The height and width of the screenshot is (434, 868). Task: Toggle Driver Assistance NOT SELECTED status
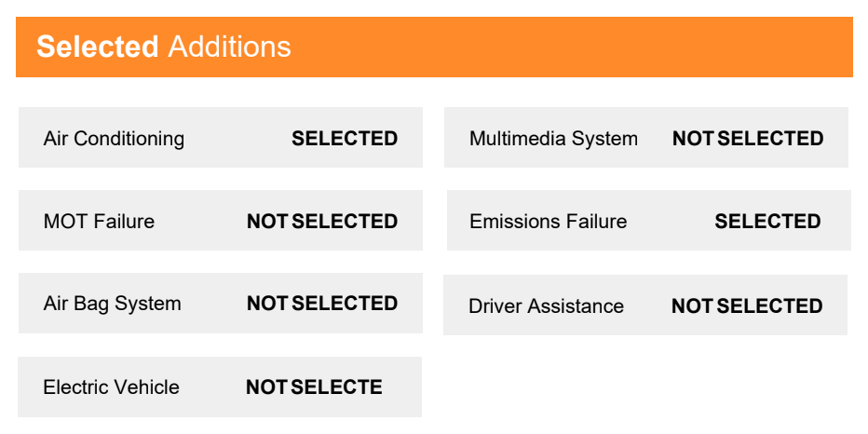(747, 306)
